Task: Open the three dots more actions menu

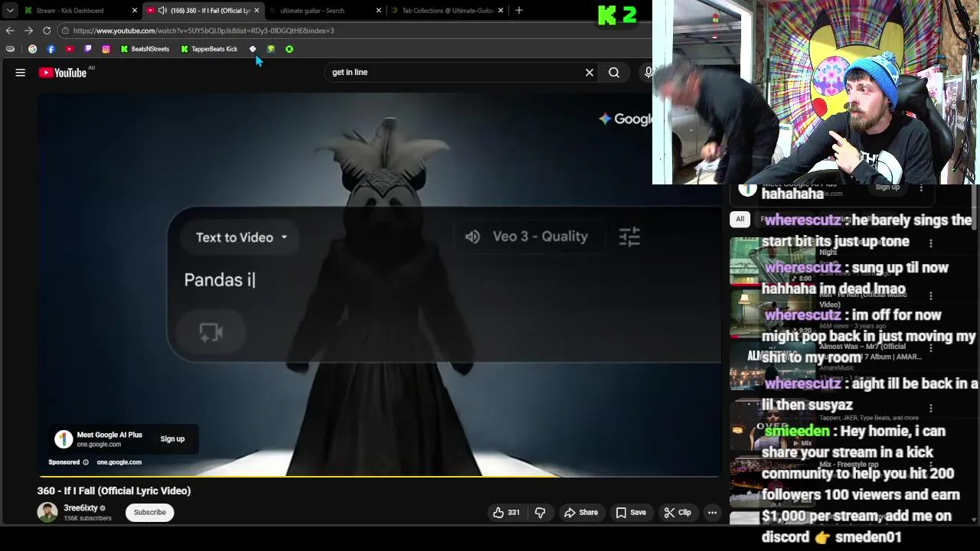Action: coord(712,513)
